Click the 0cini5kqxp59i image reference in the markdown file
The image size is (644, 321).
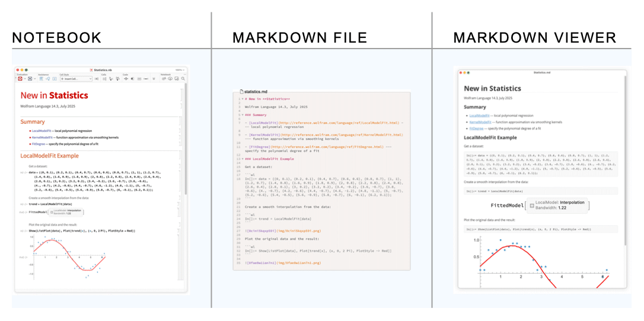coord(283,231)
